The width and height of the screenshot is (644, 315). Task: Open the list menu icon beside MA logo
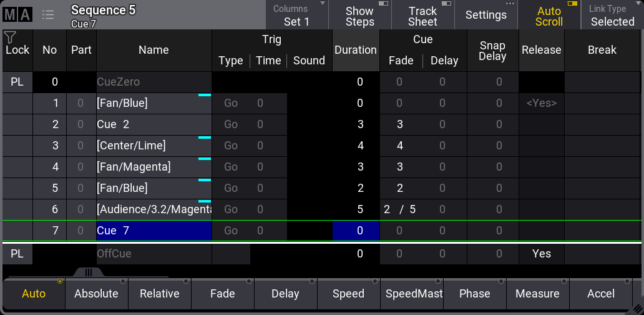coord(48,14)
